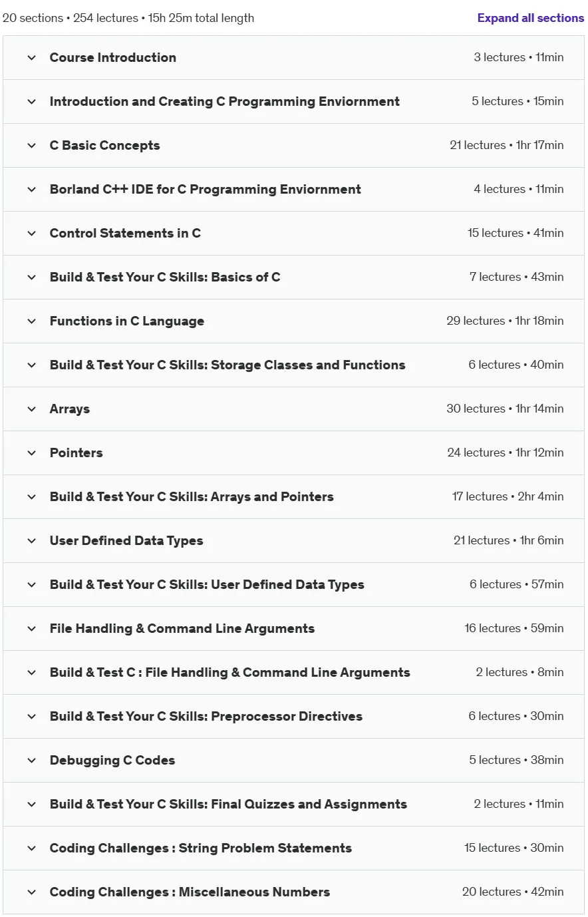
Task: Expand the Debugging C Codes chevron
Action: [x=31, y=761]
